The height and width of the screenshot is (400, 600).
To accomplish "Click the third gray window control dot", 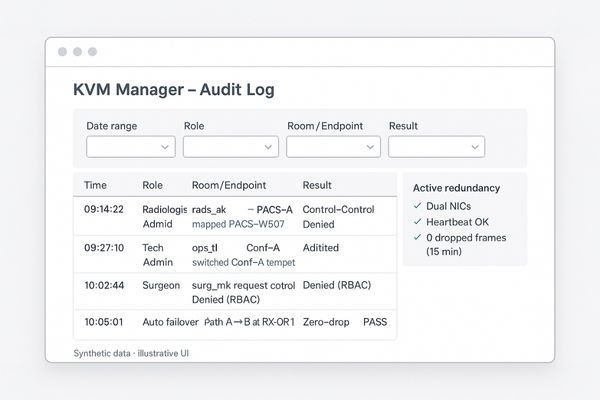I will [92, 52].
